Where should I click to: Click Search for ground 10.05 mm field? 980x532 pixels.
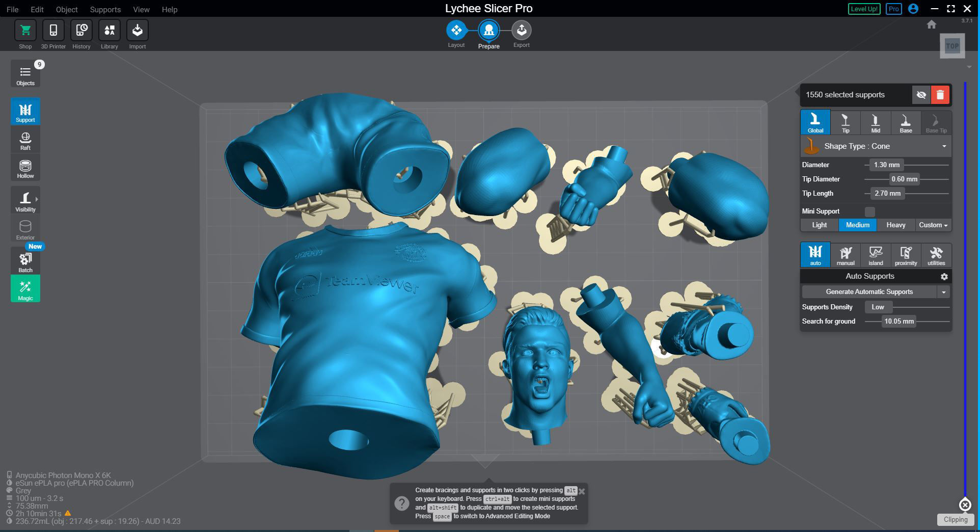(899, 322)
